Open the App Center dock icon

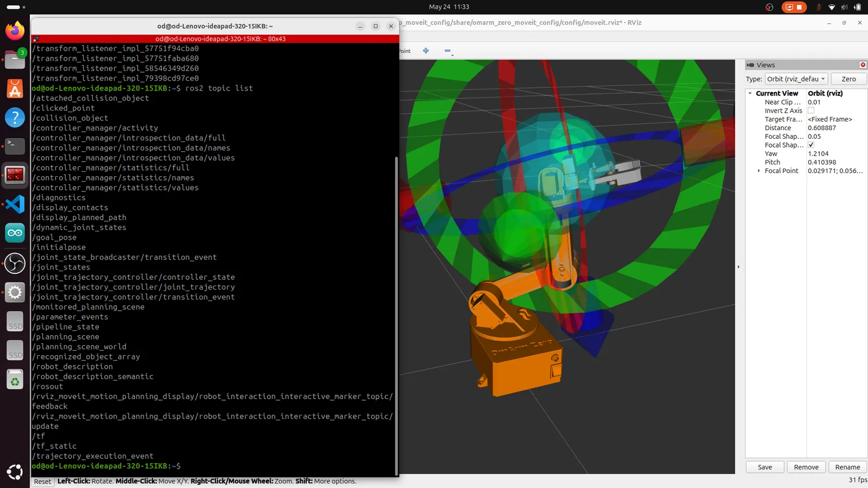[x=15, y=88]
